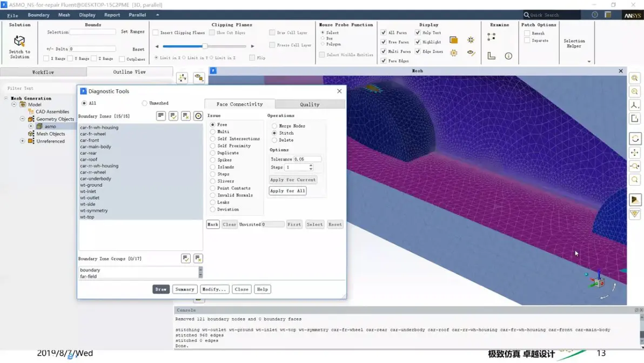Click the eye icon in Display group
The width and height of the screenshot is (644, 363).
[471, 52]
